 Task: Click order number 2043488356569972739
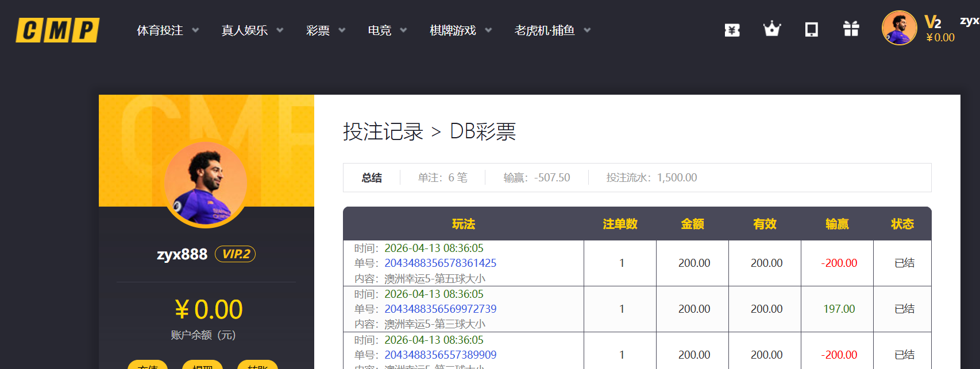440,309
